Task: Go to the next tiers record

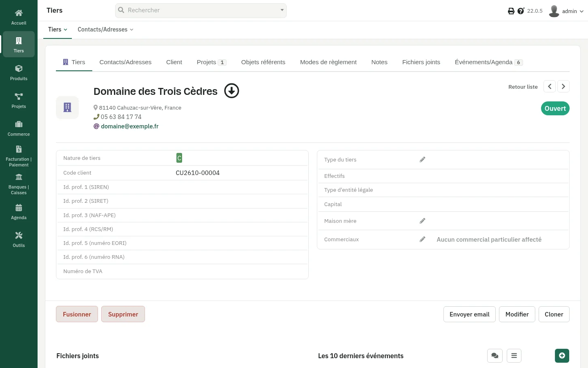Action: (563, 86)
